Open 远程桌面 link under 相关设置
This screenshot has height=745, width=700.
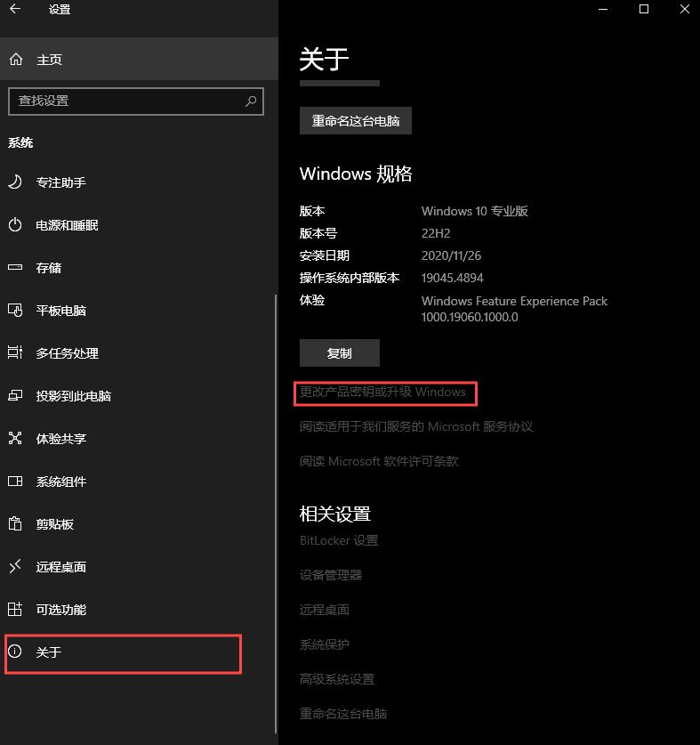[325, 610]
